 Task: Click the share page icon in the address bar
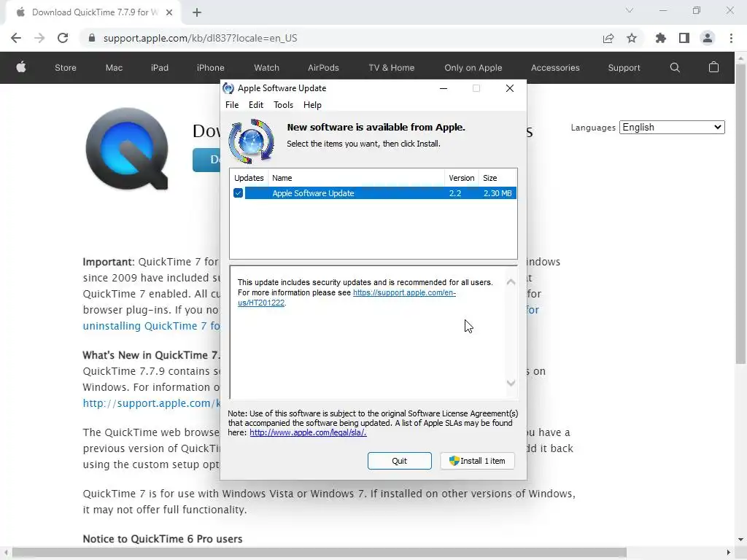click(x=608, y=38)
